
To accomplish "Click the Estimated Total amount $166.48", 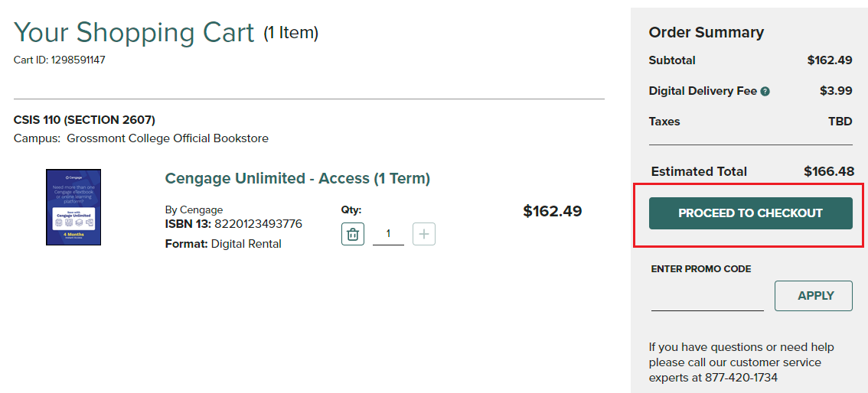I will click(x=828, y=171).
